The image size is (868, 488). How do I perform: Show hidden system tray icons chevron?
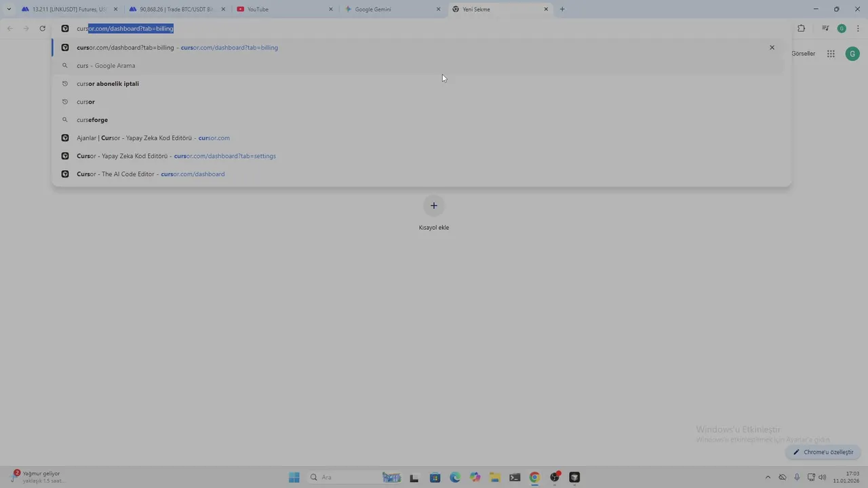(x=768, y=477)
